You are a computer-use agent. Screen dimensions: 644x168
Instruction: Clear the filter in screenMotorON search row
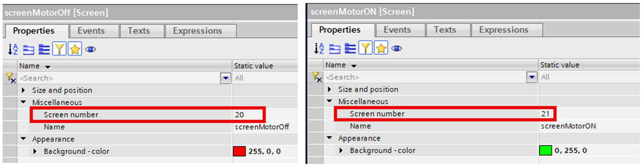(x=317, y=77)
